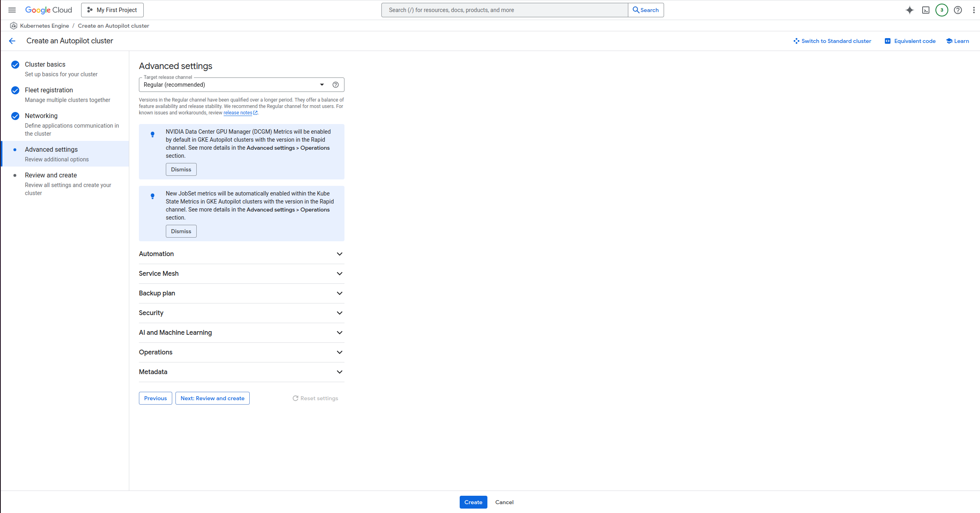Focus the resources search field
980x513 pixels.
pyautogui.click(x=504, y=10)
